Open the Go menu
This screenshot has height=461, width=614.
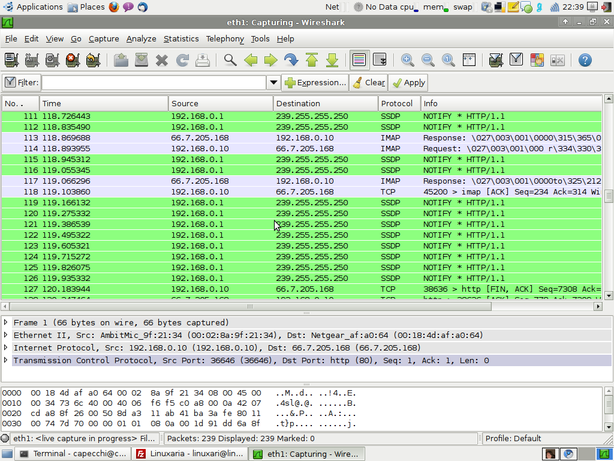click(x=76, y=39)
